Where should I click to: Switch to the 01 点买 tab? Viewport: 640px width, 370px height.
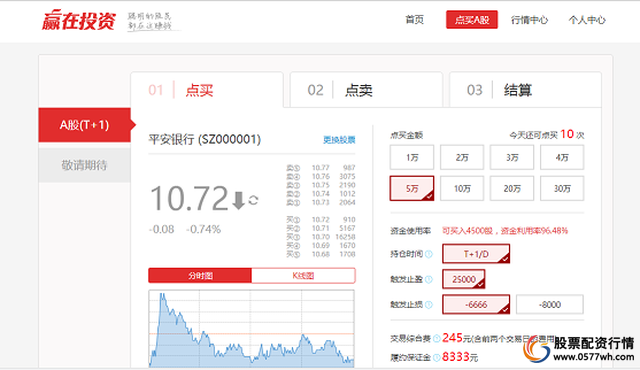pyautogui.click(x=207, y=90)
